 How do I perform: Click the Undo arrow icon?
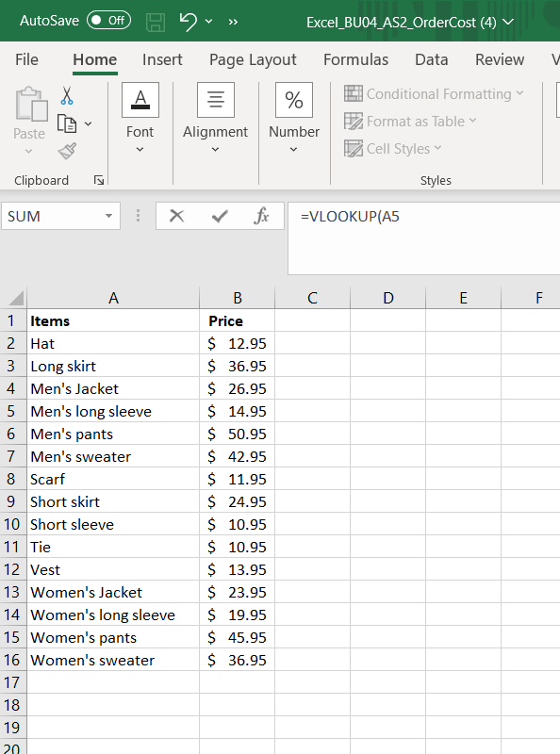tap(188, 22)
